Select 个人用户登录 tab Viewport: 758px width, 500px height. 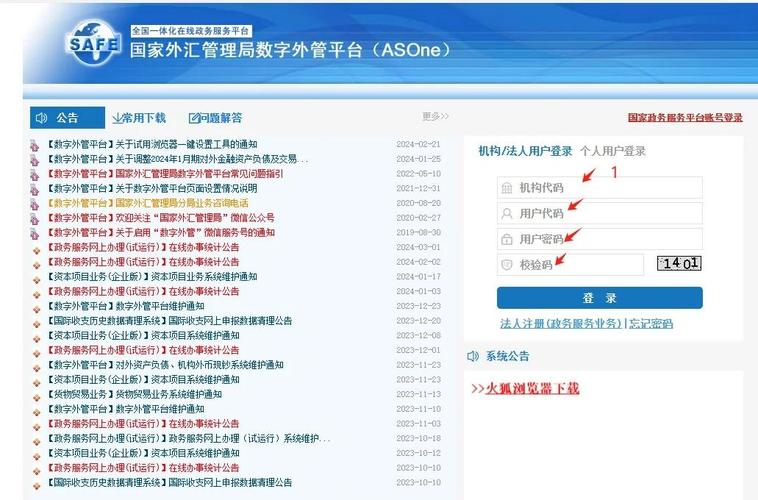click(x=612, y=151)
